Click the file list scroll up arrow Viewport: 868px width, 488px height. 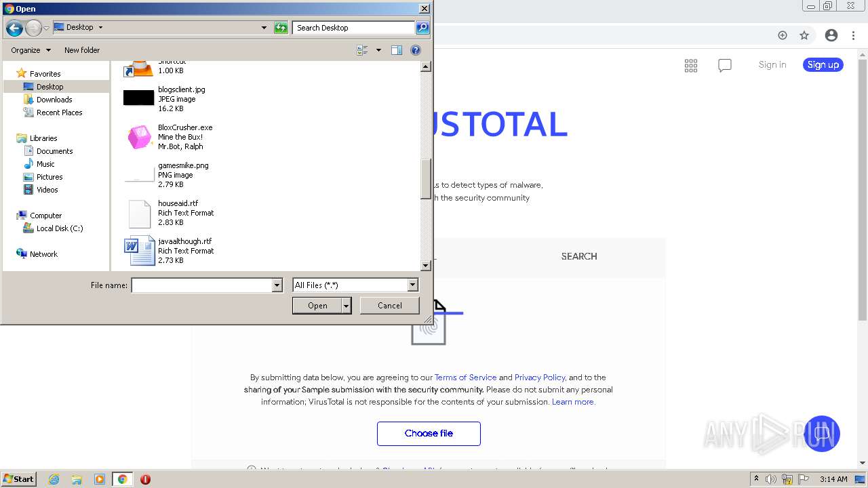coord(426,66)
